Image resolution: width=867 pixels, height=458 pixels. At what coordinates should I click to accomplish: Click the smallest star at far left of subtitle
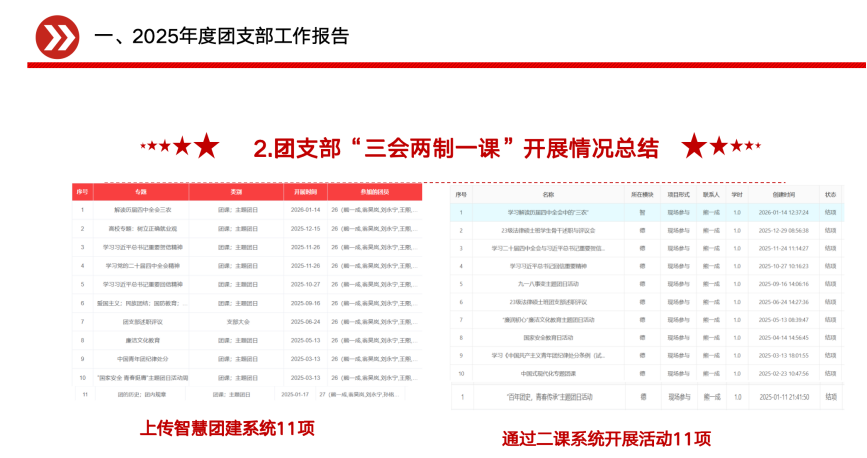pyautogui.click(x=145, y=147)
